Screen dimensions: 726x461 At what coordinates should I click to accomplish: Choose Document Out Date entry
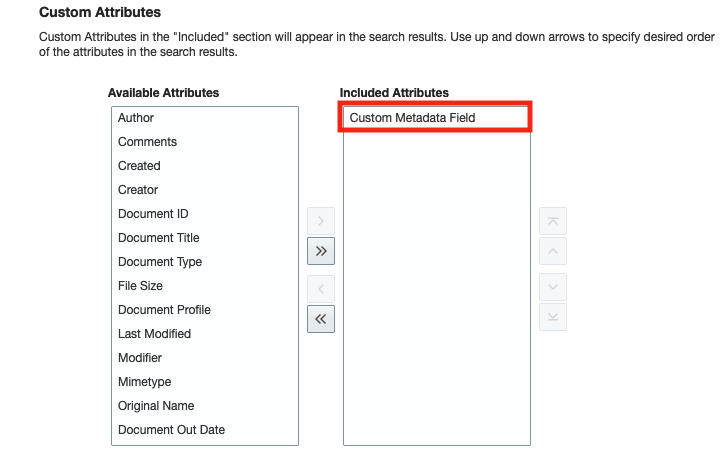[205, 430]
